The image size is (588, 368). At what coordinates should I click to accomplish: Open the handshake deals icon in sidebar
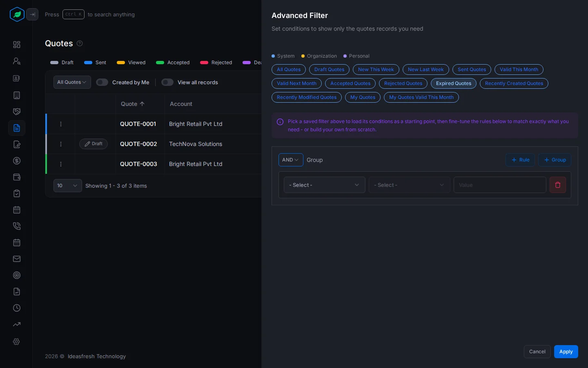point(17,112)
